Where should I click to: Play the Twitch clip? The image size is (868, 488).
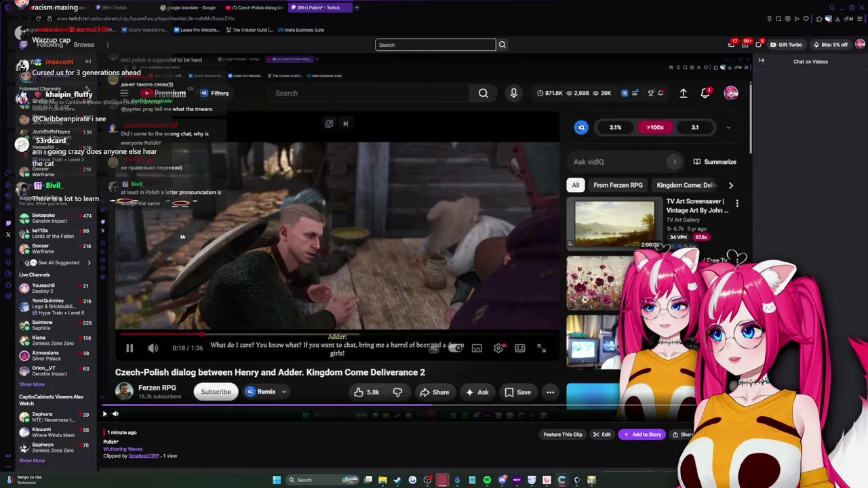click(104, 414)
